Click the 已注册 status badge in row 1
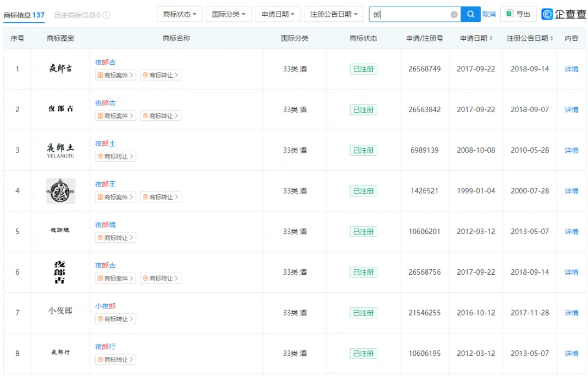 point(363,69)
